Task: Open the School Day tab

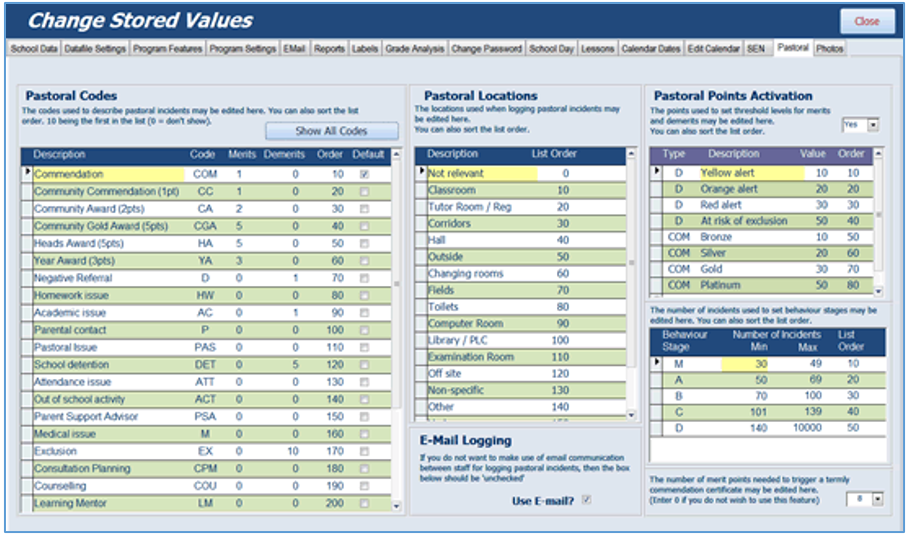Action: click(551, 49)
